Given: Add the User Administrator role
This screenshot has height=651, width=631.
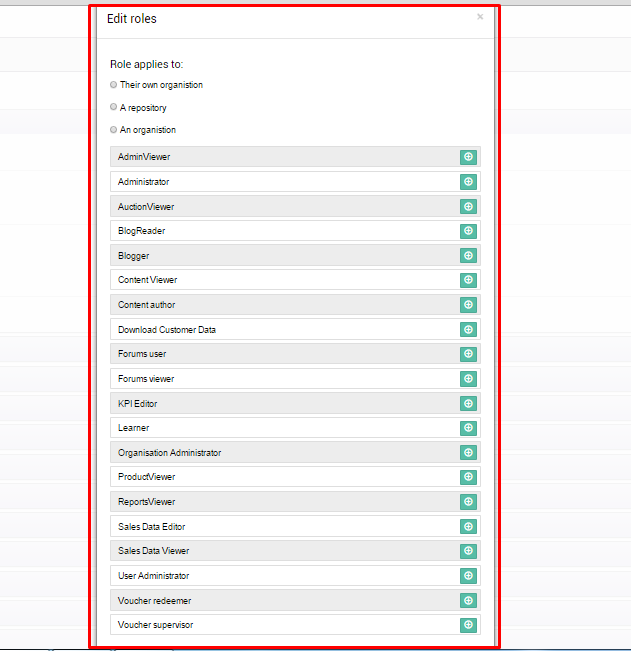Looking at the screenshot, I should (468, 575).
